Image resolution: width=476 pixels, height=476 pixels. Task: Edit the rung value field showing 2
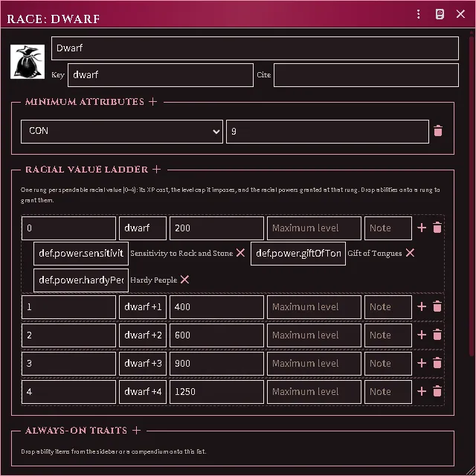(68, 335)
